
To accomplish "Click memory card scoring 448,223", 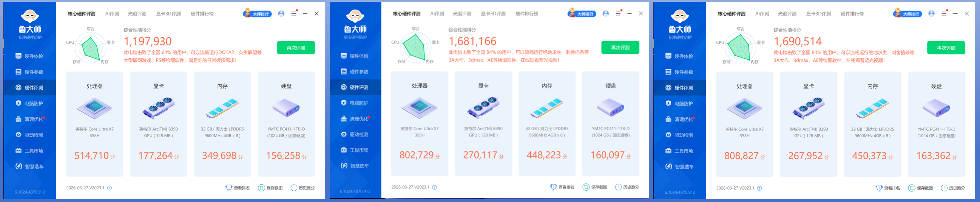I will pos(547,123).
